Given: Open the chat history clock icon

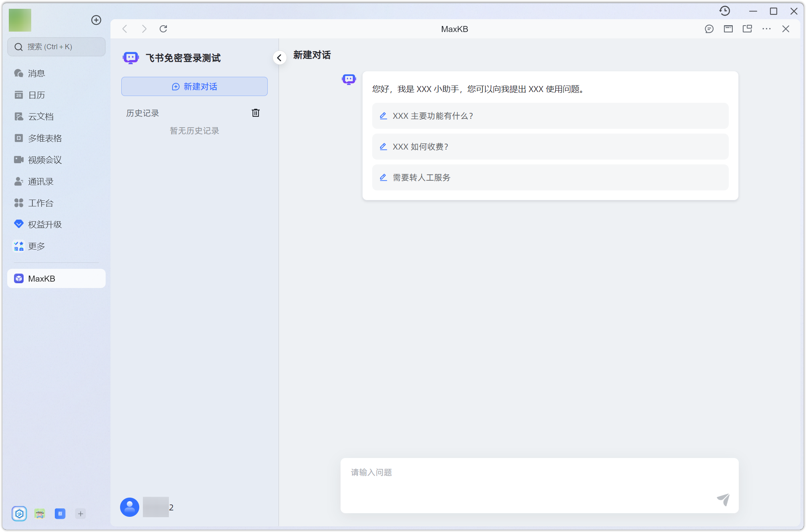Looking at the screenshot, I should (x=724, y=11).
